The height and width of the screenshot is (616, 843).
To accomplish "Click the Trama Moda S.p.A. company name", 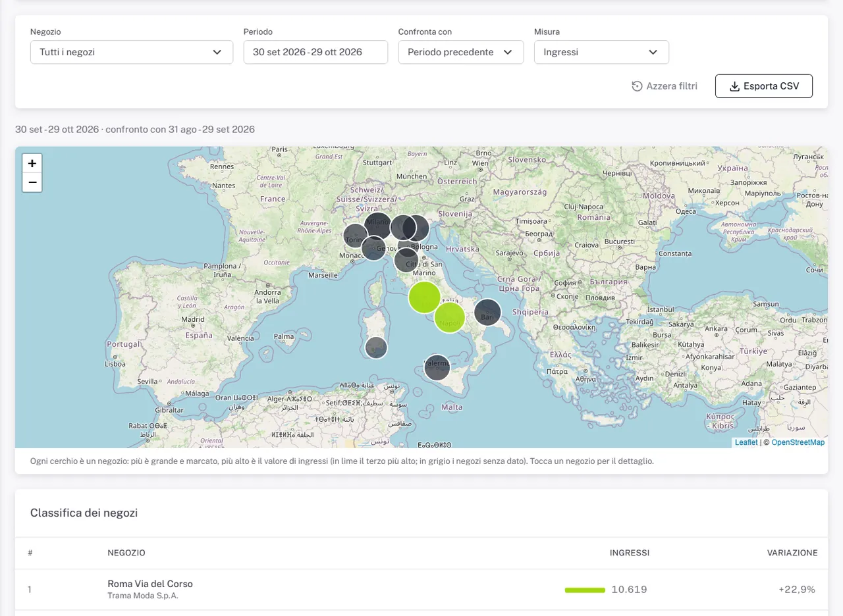I will (143, 596).
